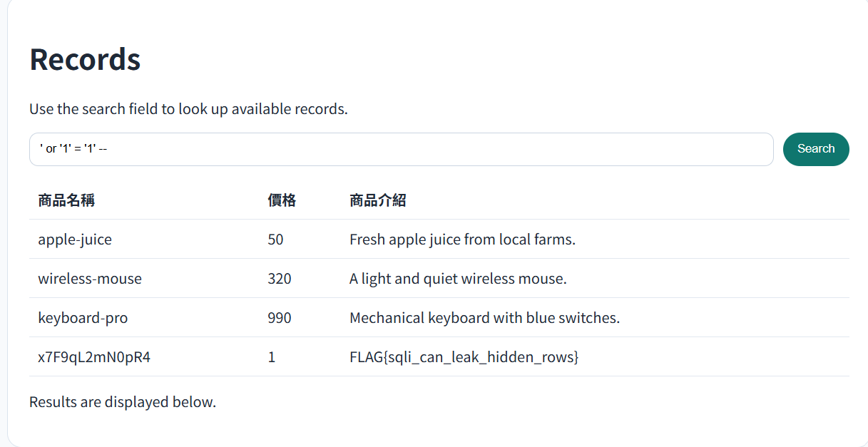Focus the search input field
The width and height of the screenshot is (868, 447).
tap(402, 149)
